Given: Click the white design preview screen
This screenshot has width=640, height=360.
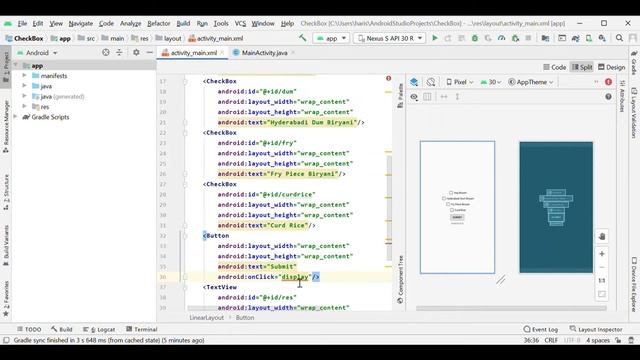Looking at the screenshot, I should pos(457,207).
